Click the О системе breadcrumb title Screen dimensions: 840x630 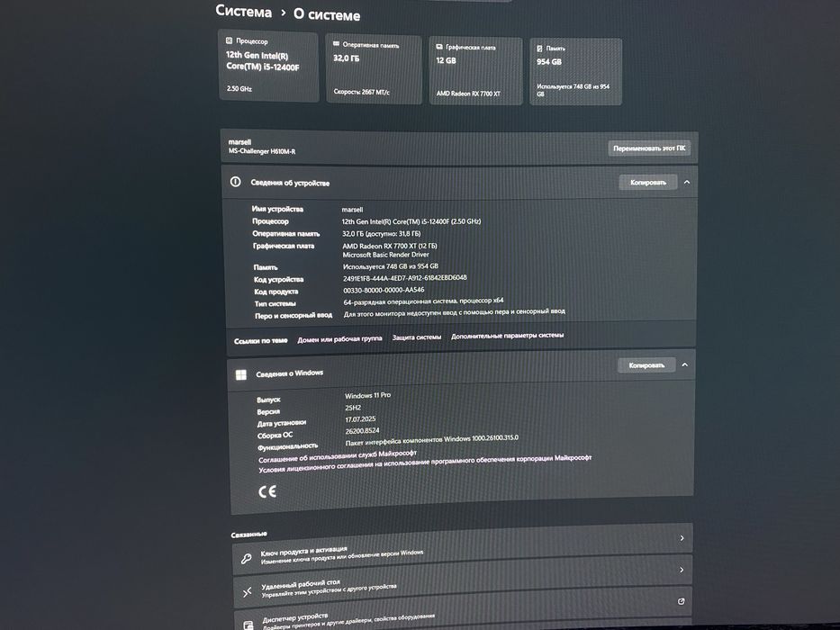[x=327, y=15]
